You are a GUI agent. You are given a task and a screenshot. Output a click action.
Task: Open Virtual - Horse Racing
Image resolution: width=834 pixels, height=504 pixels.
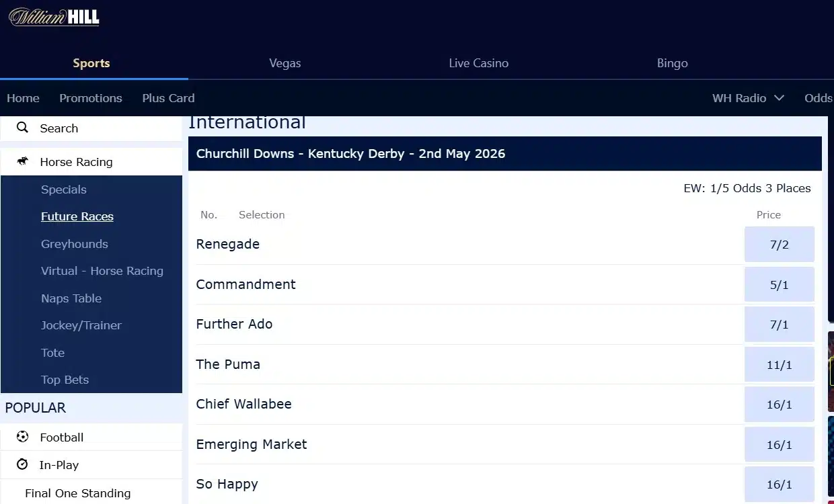[x=102, y=271]
